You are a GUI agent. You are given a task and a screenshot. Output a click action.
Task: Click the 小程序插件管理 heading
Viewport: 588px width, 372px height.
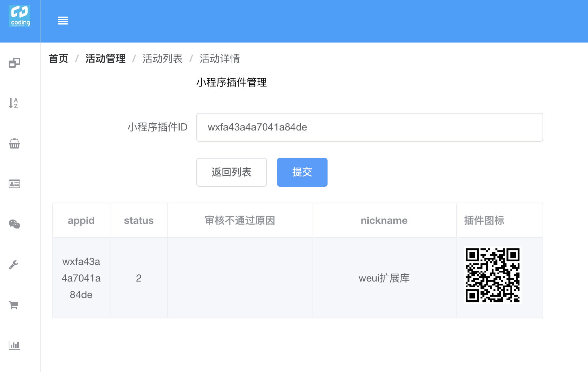pos(232,82)
